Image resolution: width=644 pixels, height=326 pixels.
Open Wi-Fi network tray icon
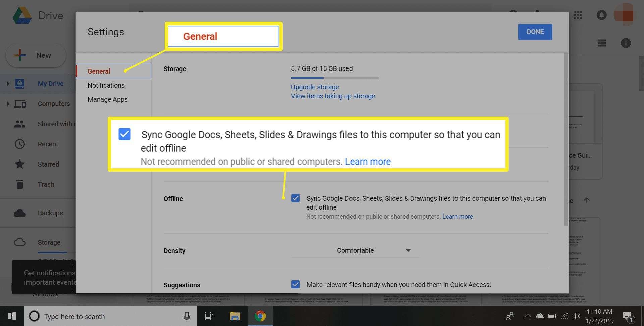click(565, 316)
